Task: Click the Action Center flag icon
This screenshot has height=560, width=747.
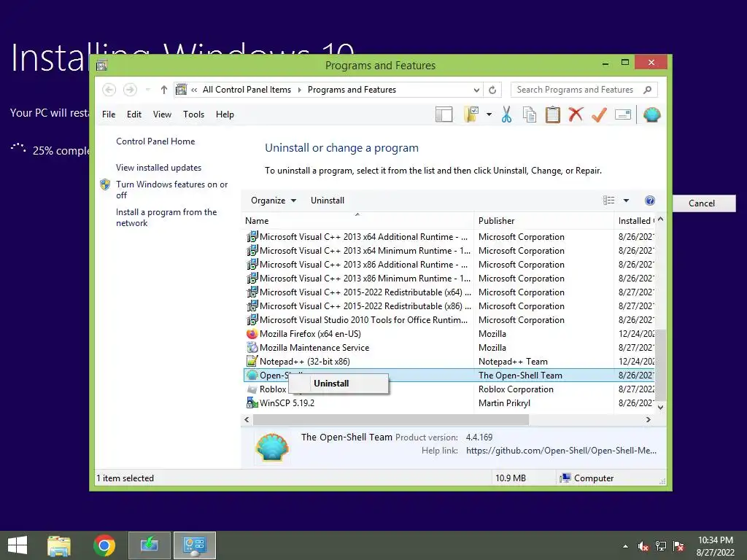Action: (678, 546)
